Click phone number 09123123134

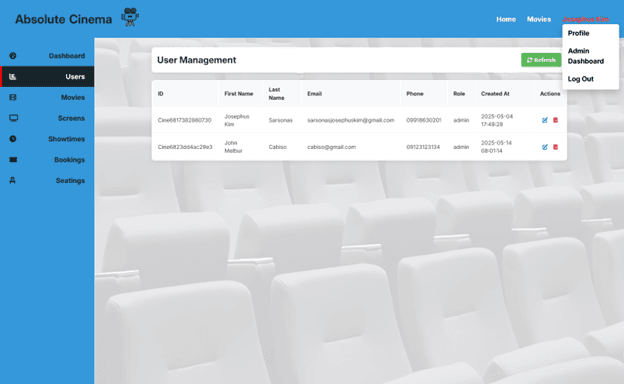423,147
